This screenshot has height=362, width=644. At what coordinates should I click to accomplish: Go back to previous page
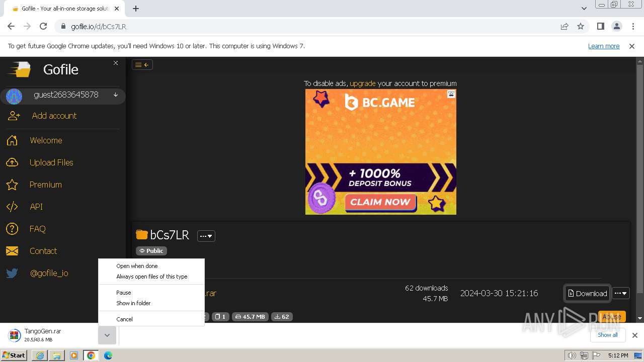click(11, 26)
